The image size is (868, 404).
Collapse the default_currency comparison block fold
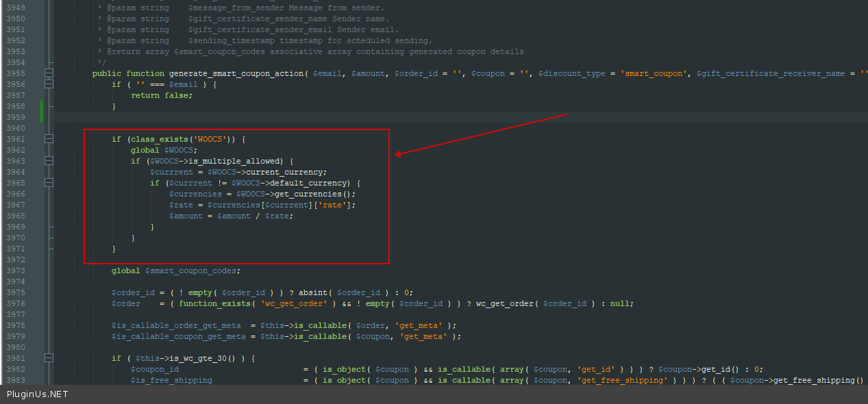pyautogui.click(x=49, y=183)
